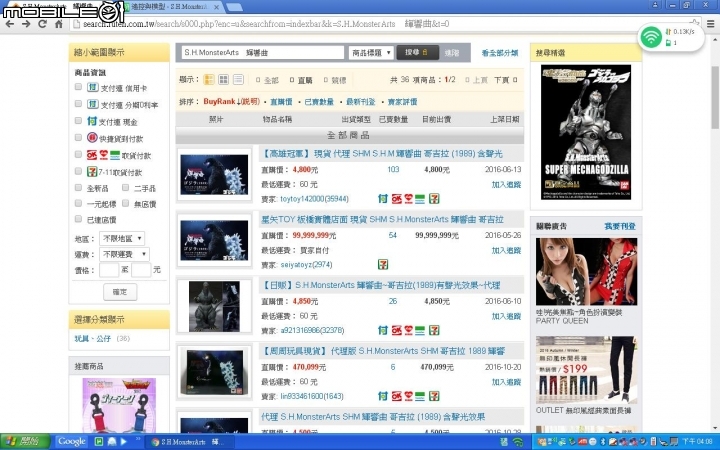Click the 7-11 icon in the lin933461600 listing

[434, 396]
